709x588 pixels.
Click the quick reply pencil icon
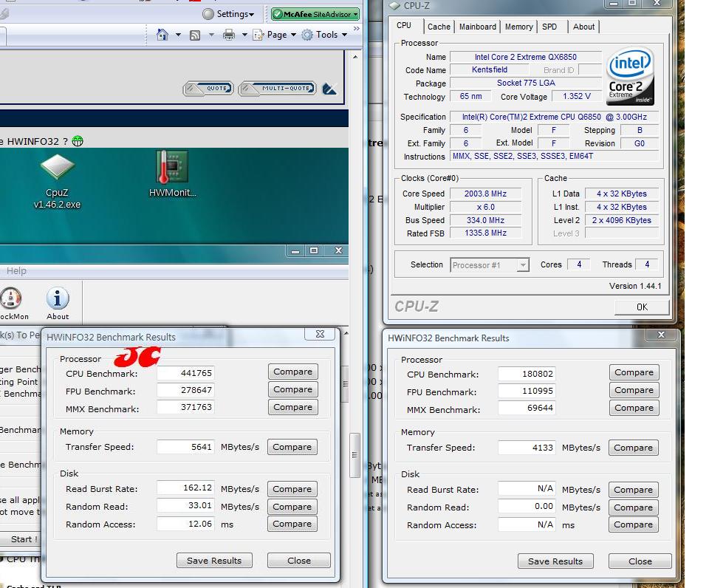tap(329, 89)
